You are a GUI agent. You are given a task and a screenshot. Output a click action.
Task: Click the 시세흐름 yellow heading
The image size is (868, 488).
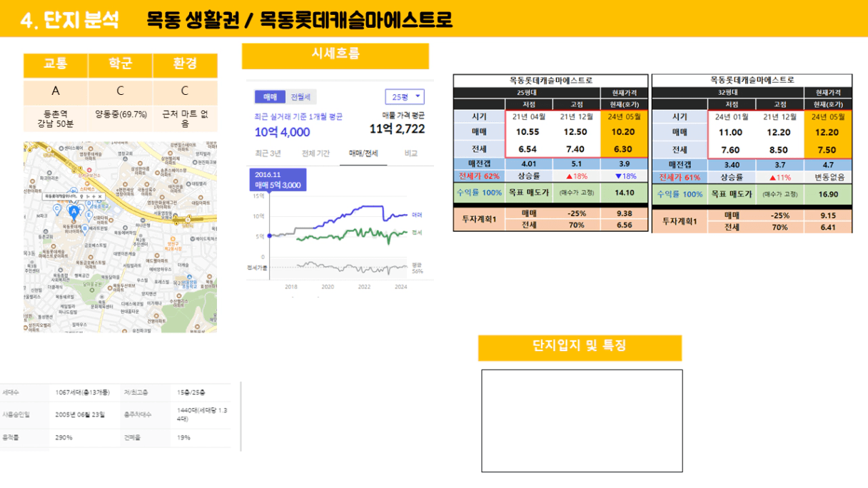coord(335,56)
